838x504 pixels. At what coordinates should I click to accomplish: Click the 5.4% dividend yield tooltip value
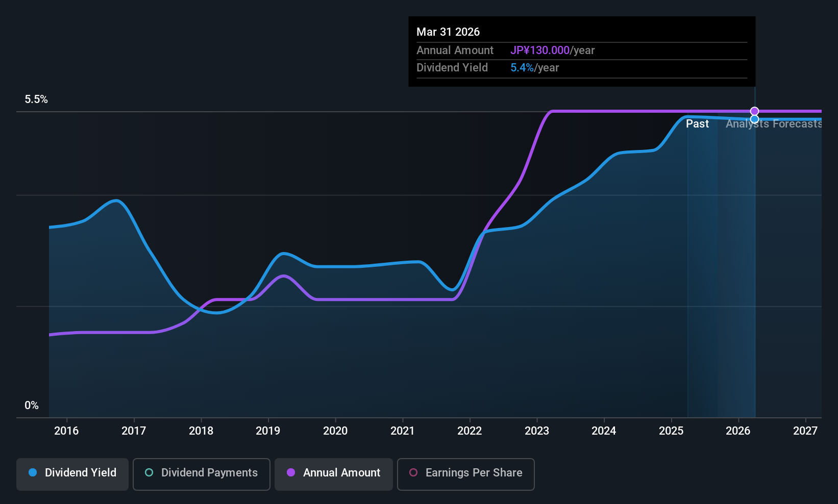coord(522,68)
